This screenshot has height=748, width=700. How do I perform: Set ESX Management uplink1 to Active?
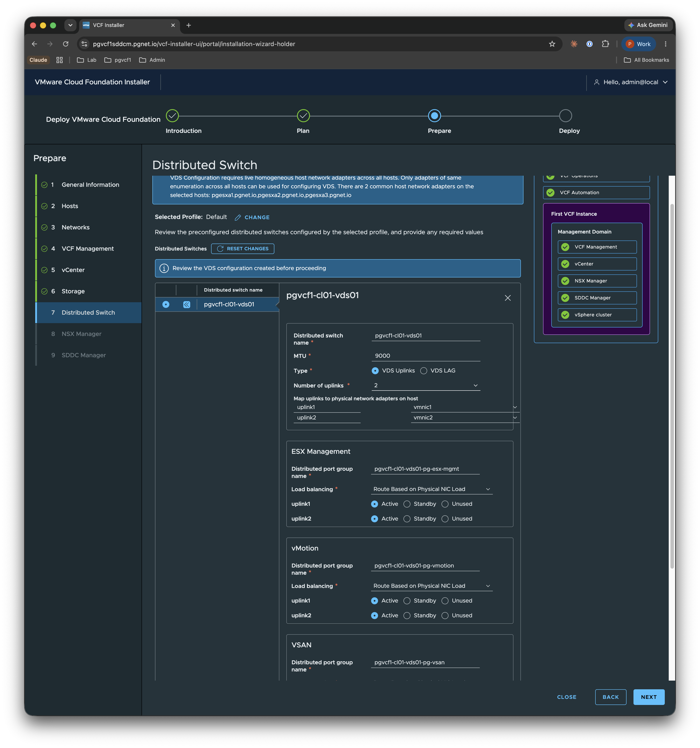[374, 504]
